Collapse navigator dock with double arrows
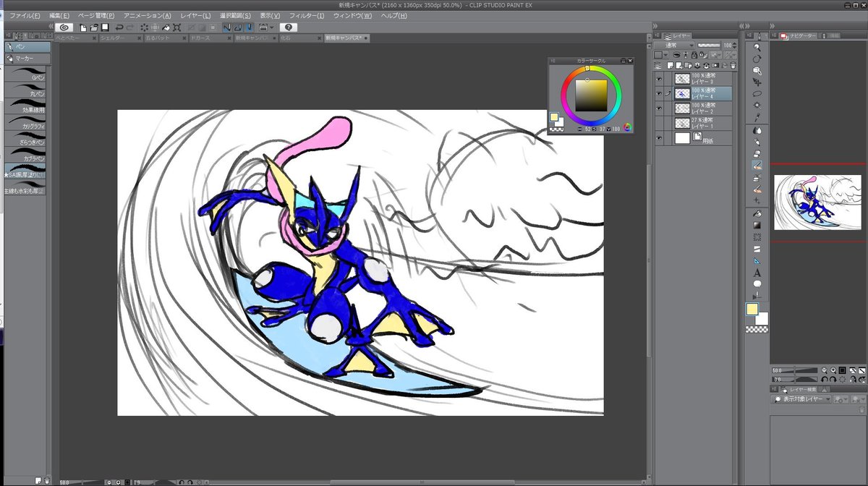The image size is (868, 486). coord(773,27)
